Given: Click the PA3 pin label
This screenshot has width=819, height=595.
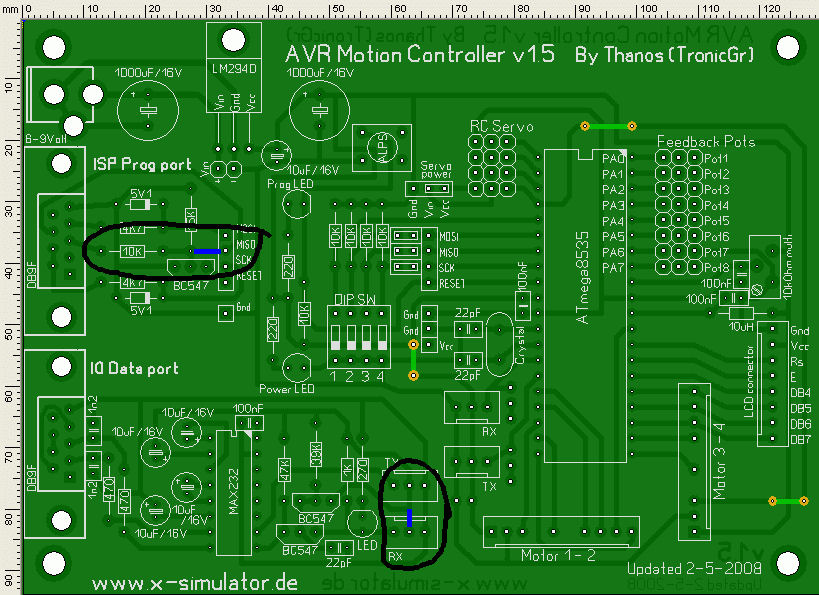Looking at the screenshot, I should [x=613, y=205].
